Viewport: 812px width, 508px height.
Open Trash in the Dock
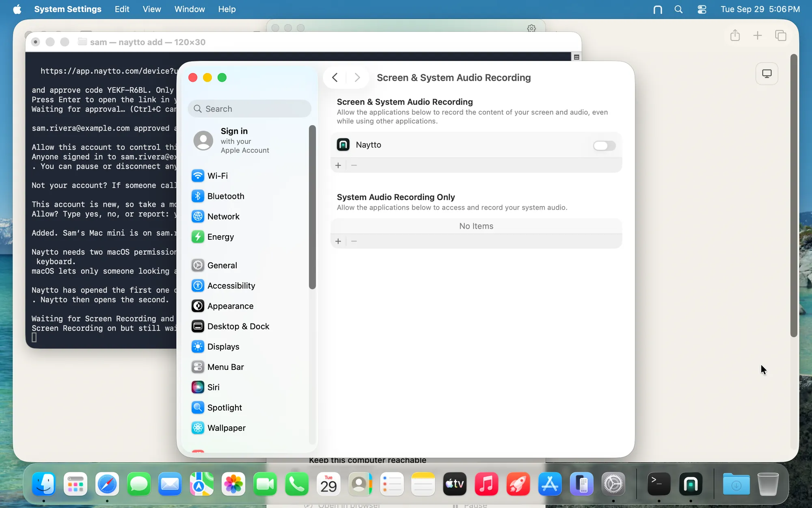point(768,484)
